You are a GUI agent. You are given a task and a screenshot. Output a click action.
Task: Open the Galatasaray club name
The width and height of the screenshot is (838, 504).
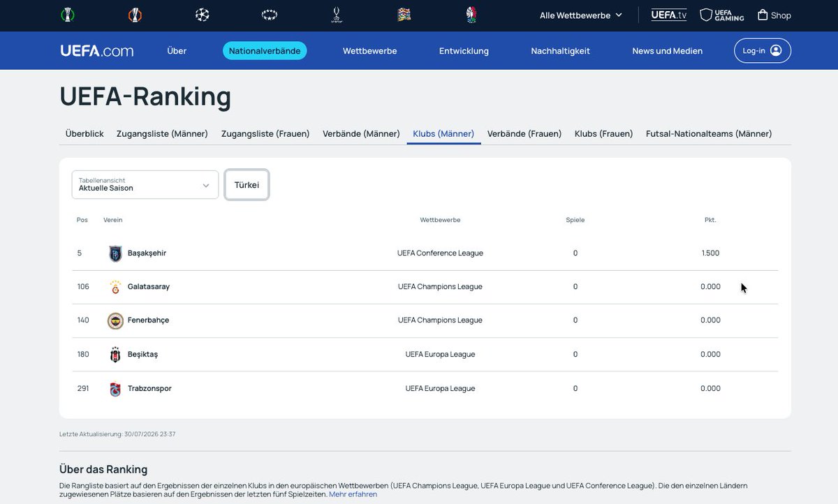point(149,287)
